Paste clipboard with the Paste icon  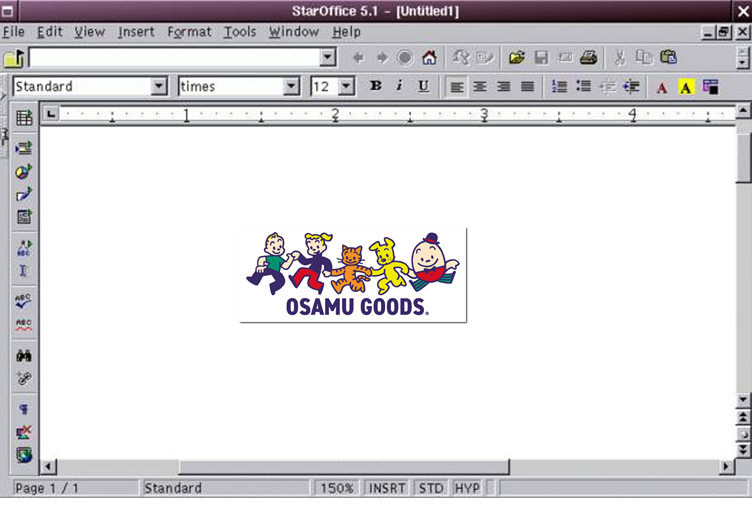[x=669, y=58]
